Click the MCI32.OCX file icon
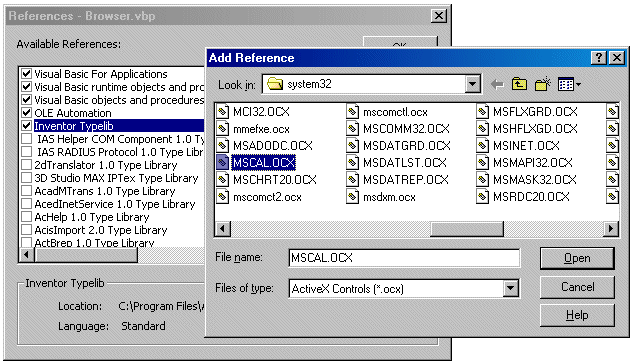Viewport: 634px width, 364px height. pos(222,112)
